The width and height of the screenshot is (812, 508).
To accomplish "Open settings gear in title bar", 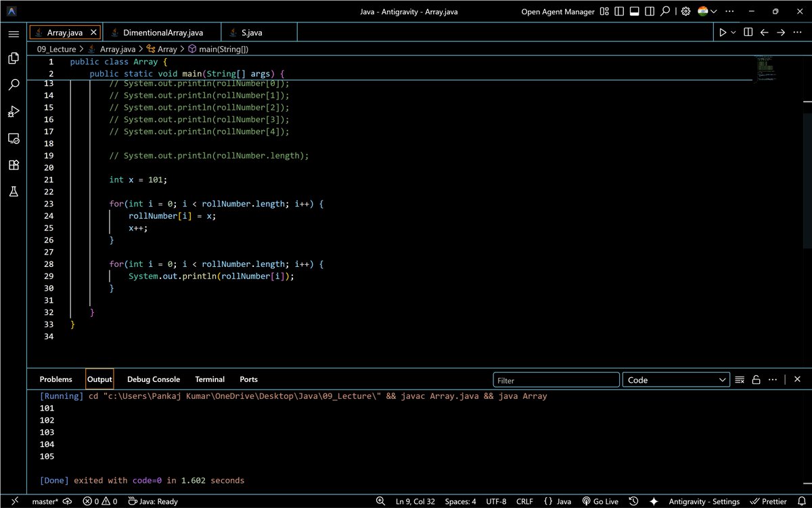I will tap(685, 12).
